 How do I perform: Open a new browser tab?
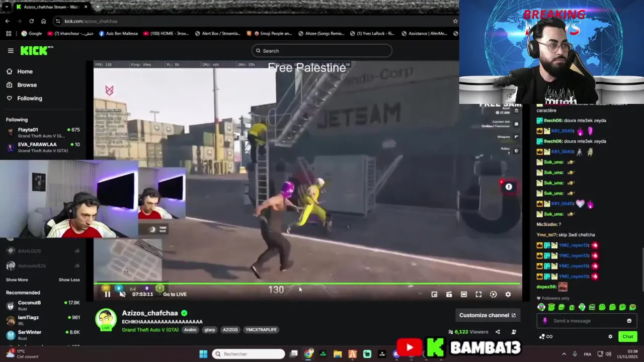click(98, 7)
